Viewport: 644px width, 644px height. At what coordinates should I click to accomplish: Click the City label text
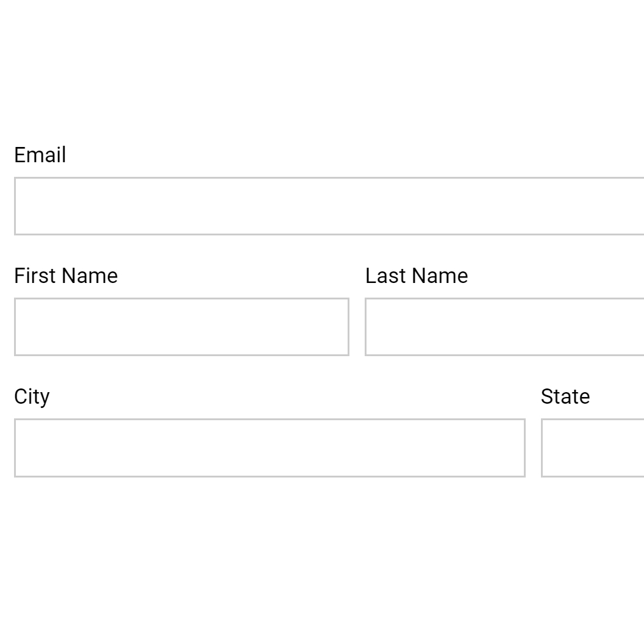(32, 396)
